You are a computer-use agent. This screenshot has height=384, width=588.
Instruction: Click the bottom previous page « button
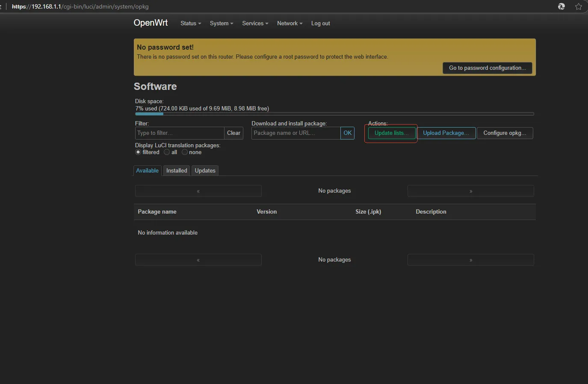[198, 260]
